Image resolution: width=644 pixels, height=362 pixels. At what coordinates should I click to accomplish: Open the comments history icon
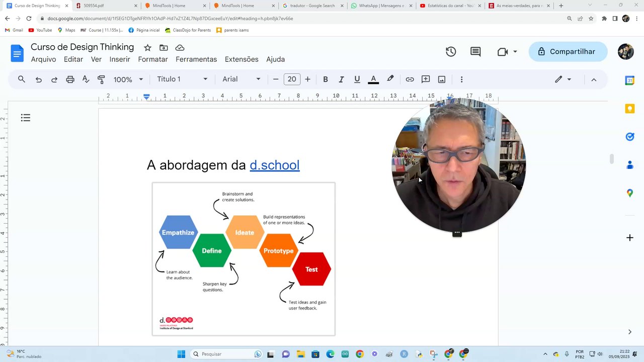(475, 52)
